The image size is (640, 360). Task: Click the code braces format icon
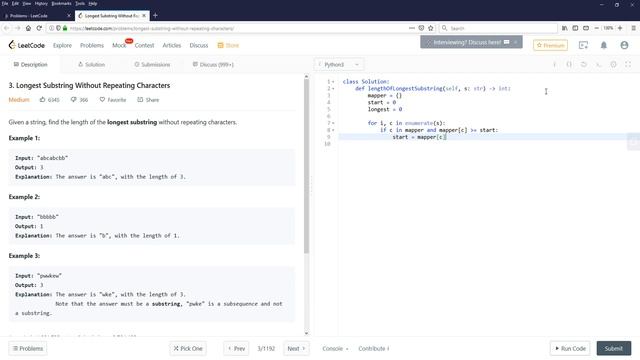[569, 64]
